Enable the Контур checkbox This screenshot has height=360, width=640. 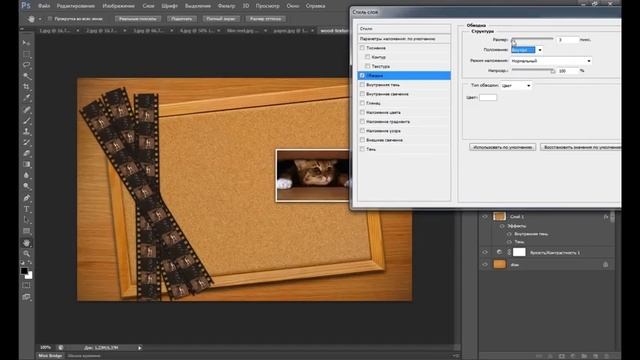coord(368,57)
